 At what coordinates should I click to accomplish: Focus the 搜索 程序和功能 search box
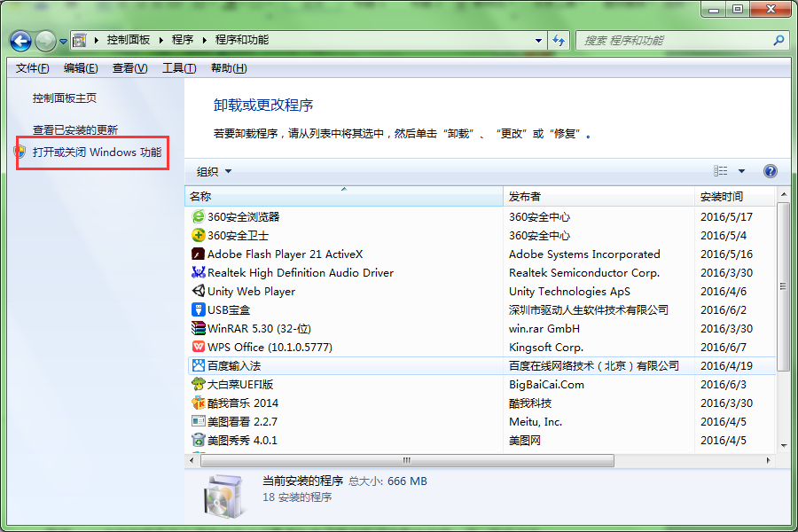(682, 40)
